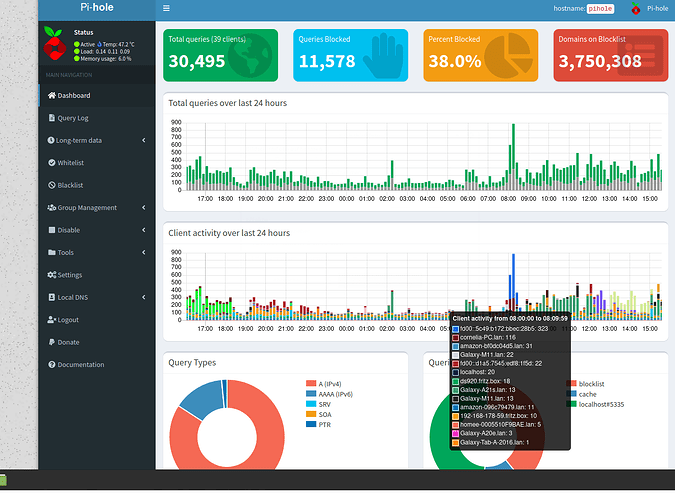This screenshot has height=499, width=675.
Task: Open Local DNS menu item
Action: 74,298
